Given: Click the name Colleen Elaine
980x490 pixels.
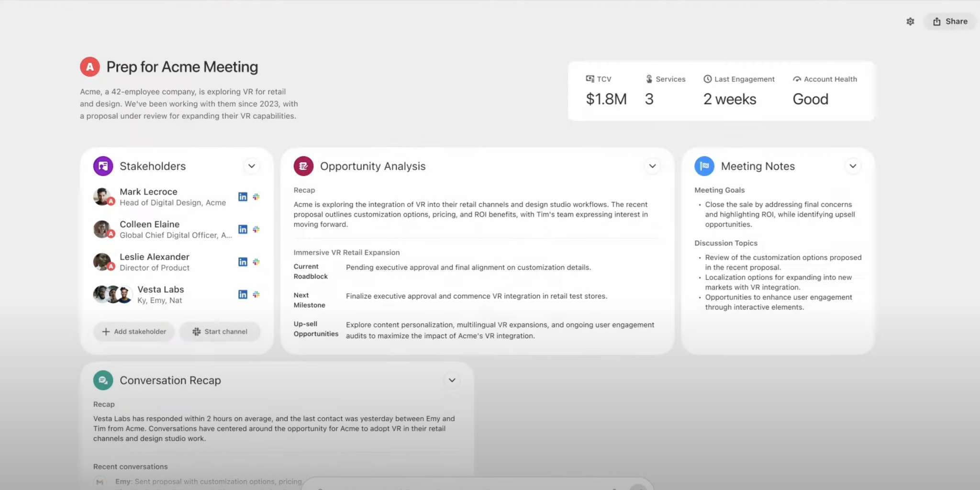Looking at the screenshot, I should click(150, 224).
